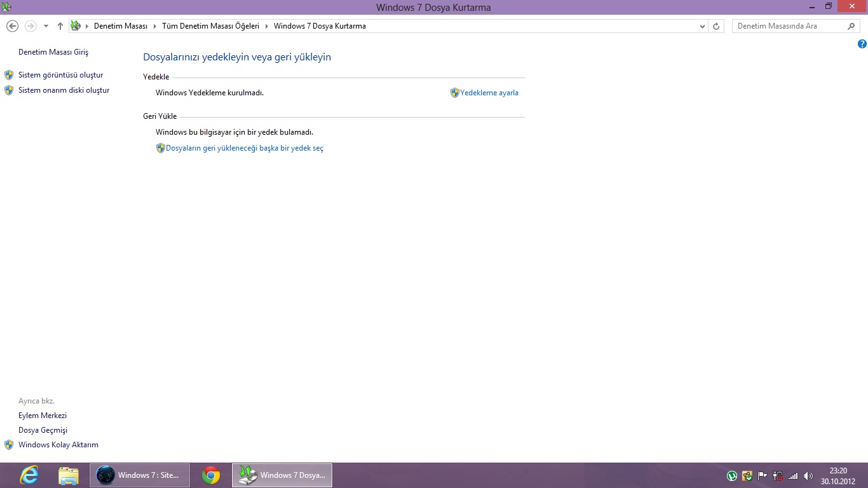Click the volume speaker tray icon
The height and width of the screenshot is (488, 868).
(x=808, y=475)
